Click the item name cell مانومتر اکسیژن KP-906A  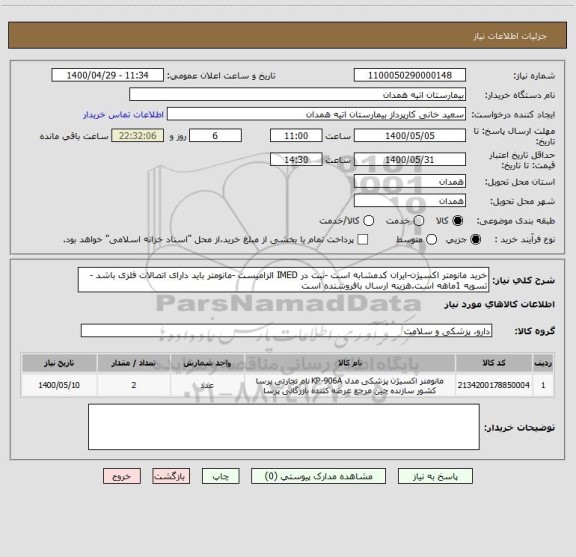[x=350, y=385]
